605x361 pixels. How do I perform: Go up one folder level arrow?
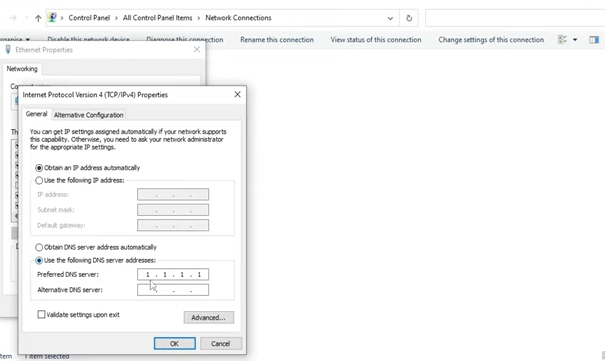click(x=38, y=18)
